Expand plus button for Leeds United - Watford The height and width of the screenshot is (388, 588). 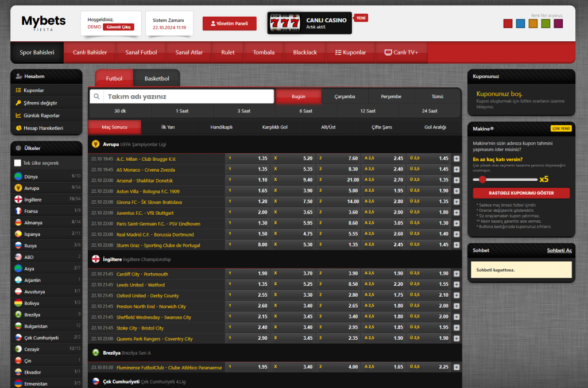[x=457, y=285]
